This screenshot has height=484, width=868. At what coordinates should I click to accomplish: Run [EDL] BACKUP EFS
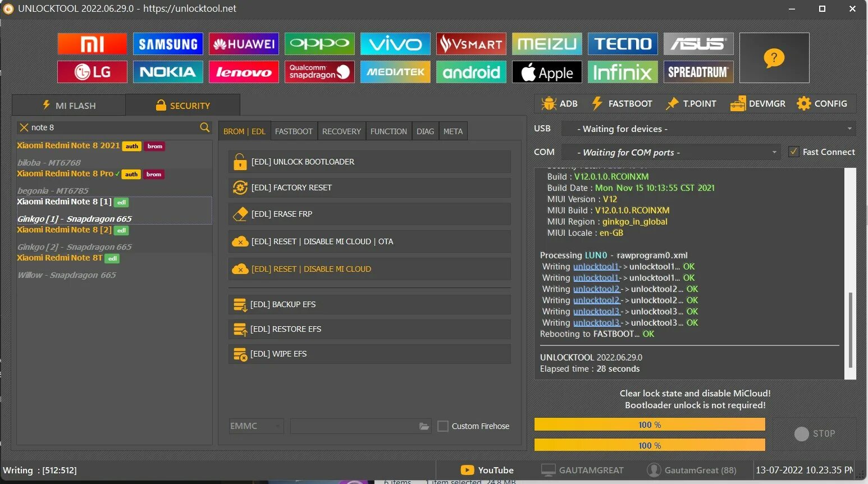369,304
